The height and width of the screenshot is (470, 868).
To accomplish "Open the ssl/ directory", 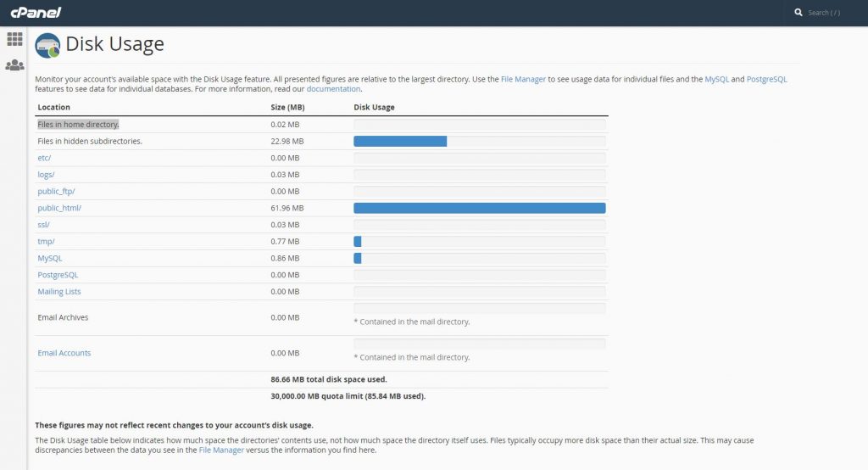I will pos(43,225).
